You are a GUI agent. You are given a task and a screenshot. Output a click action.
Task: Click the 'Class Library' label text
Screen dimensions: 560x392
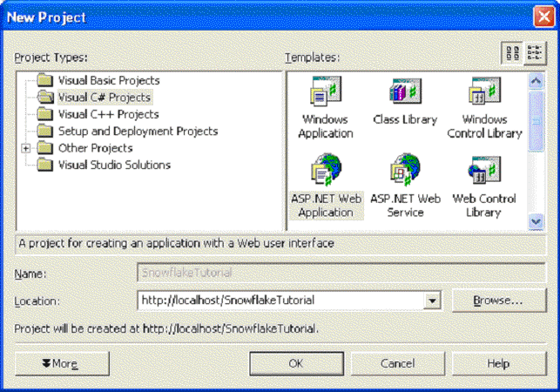[405, 119]
